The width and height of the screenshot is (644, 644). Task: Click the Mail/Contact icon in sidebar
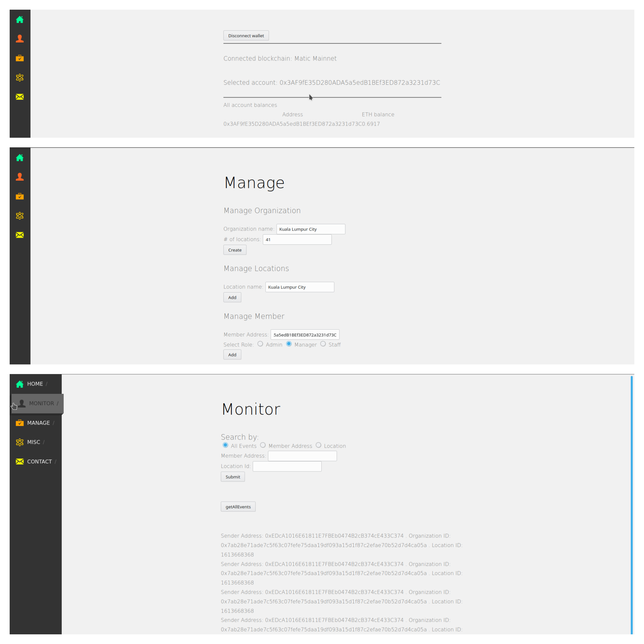click(x=19, y=97)
